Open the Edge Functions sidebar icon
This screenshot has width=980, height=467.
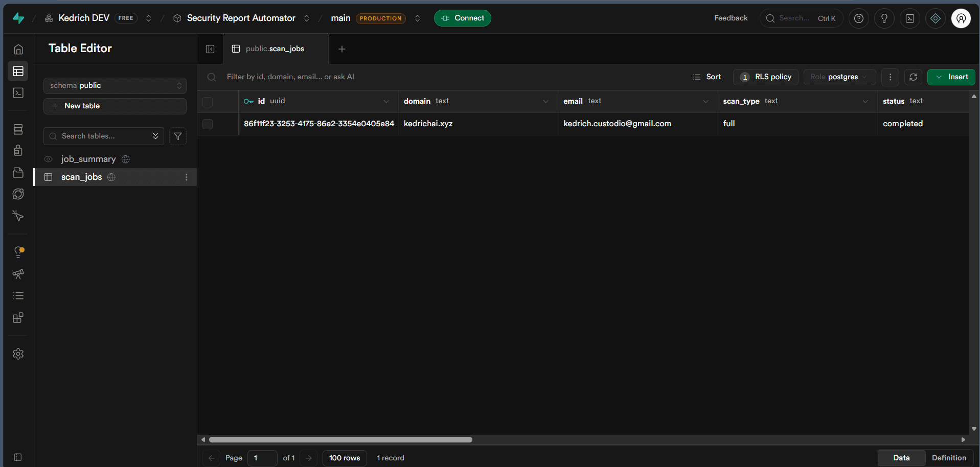(x=18, y=194)
